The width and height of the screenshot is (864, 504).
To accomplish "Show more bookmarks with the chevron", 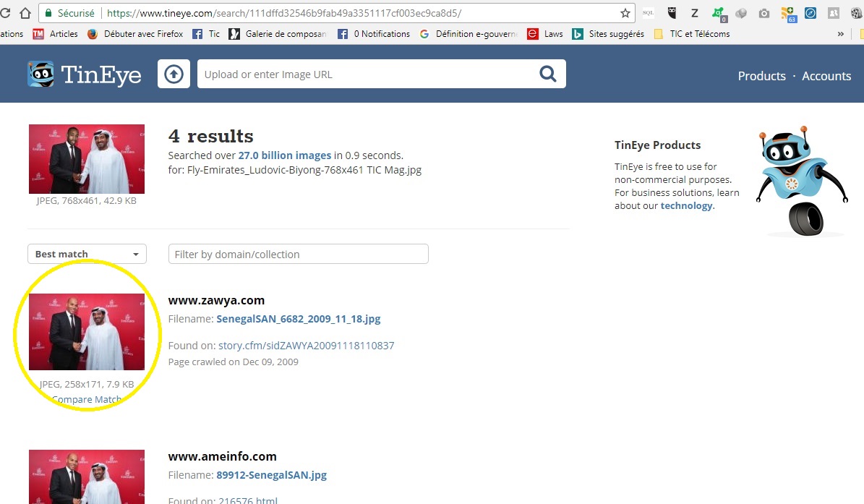I will [840, 34].
